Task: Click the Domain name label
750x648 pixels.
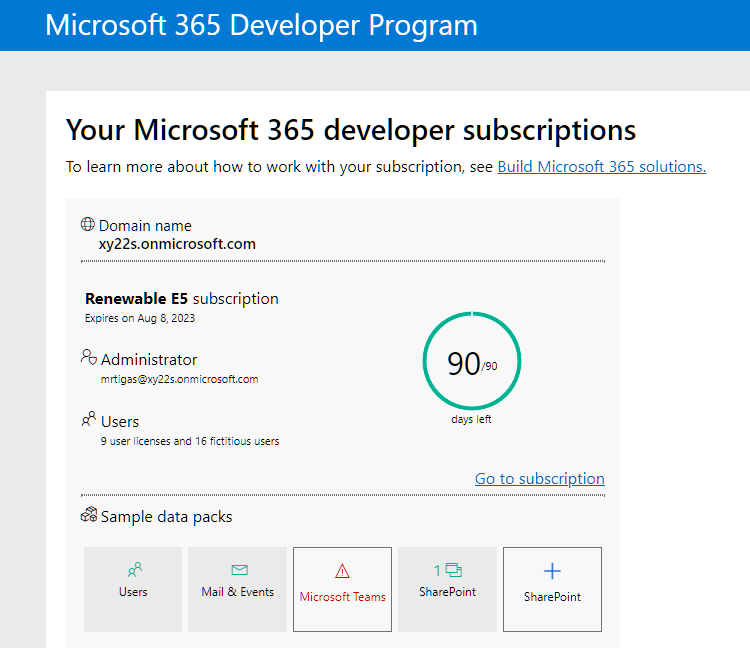Action: click(145, 225)
